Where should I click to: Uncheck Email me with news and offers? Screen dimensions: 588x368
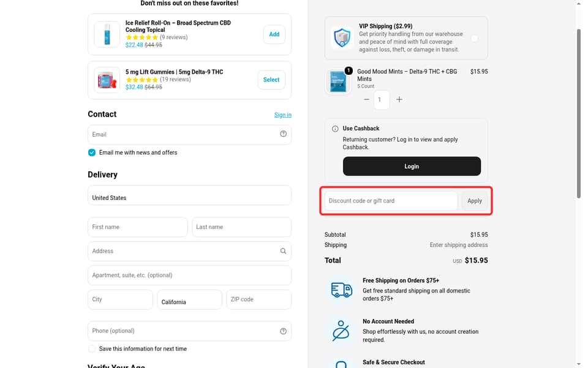(x=92, y=153)
